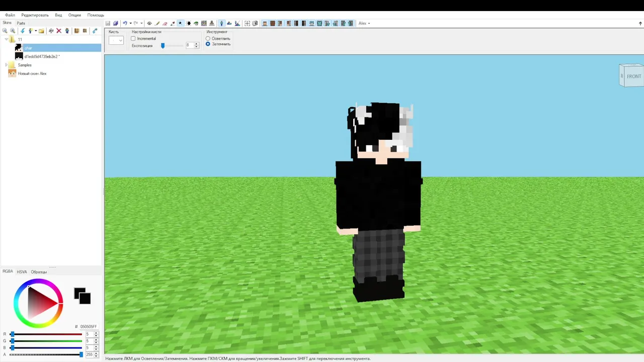The image size is (644, 362).
Task: Collapse the 11 folder
Action: 7,39
